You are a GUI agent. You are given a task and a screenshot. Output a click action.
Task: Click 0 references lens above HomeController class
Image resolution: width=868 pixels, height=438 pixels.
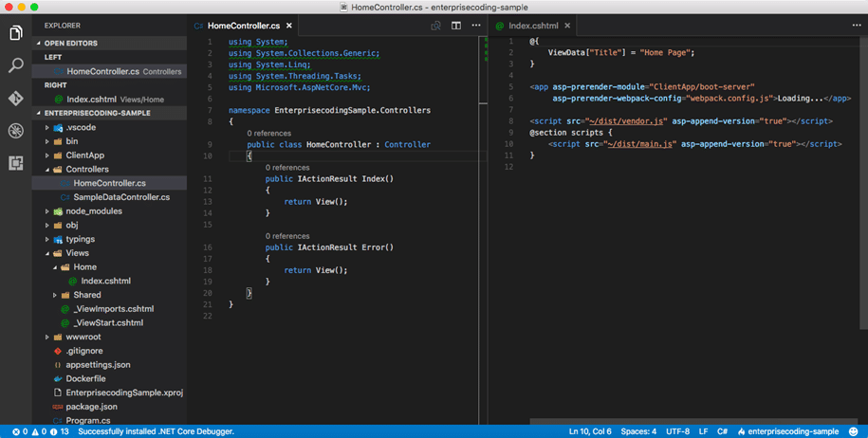(269, 134)
